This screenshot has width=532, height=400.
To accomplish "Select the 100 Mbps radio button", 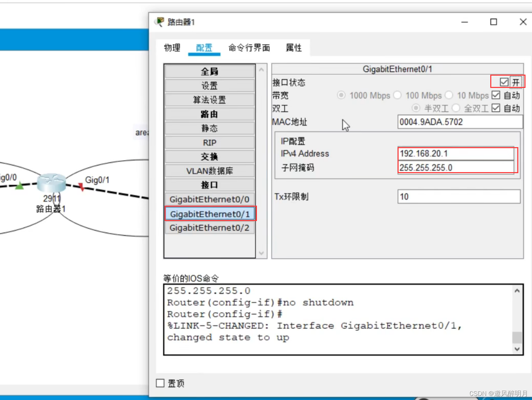I will 398,95.
